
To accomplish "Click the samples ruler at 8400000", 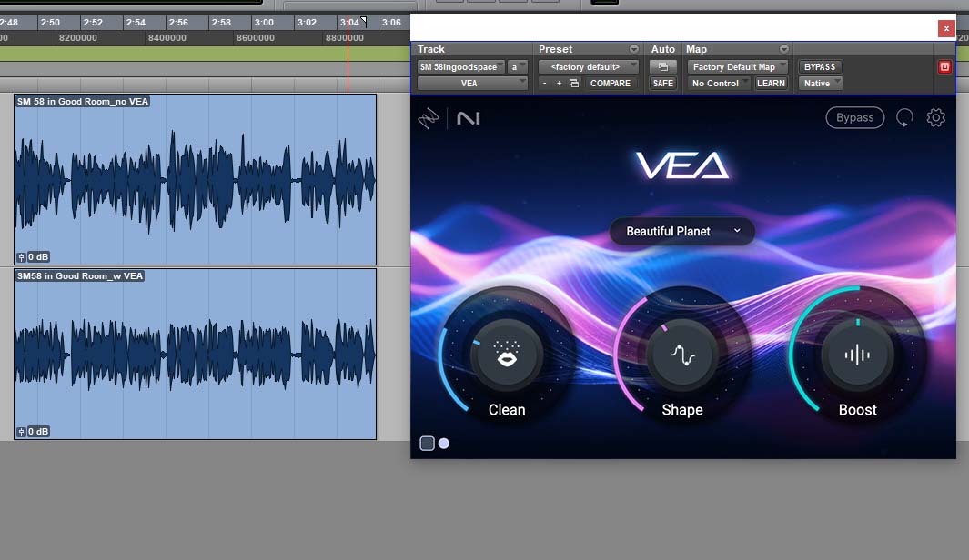I will pos(167,37).
